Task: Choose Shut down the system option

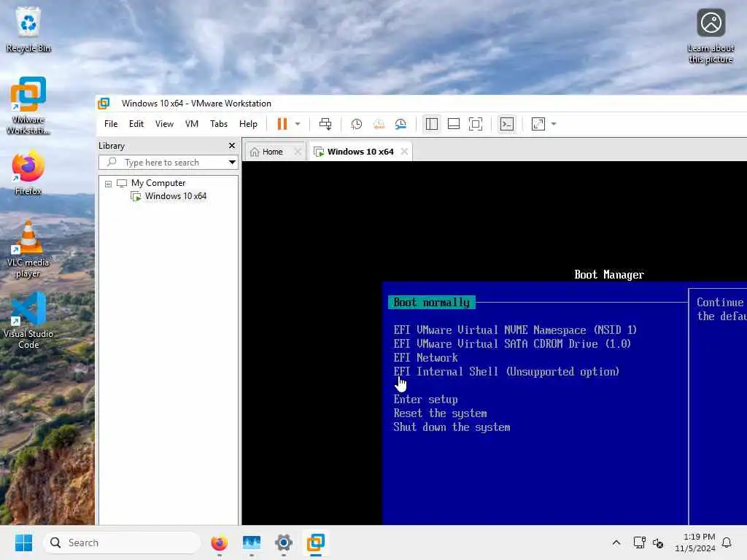Action: tap(452, 427)
